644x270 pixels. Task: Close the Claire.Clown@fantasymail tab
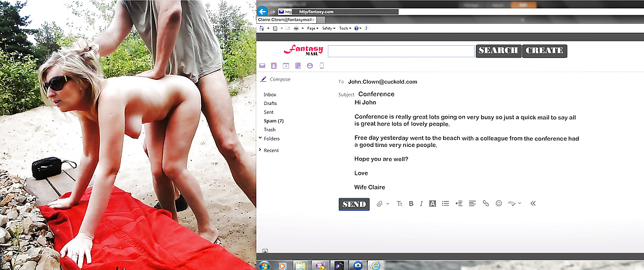pos(314,19)
